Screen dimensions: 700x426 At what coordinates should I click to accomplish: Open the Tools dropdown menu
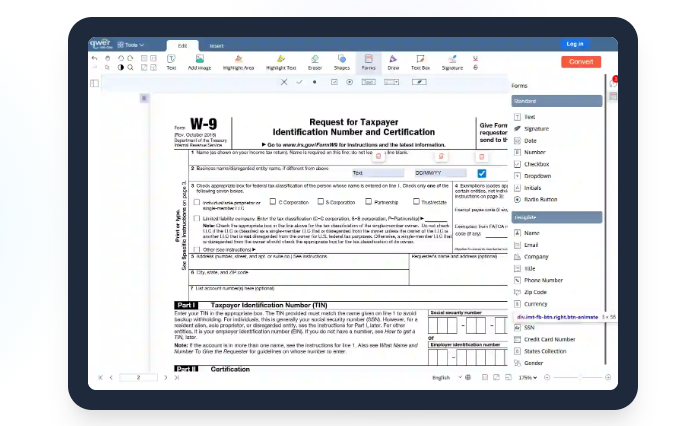131,45
